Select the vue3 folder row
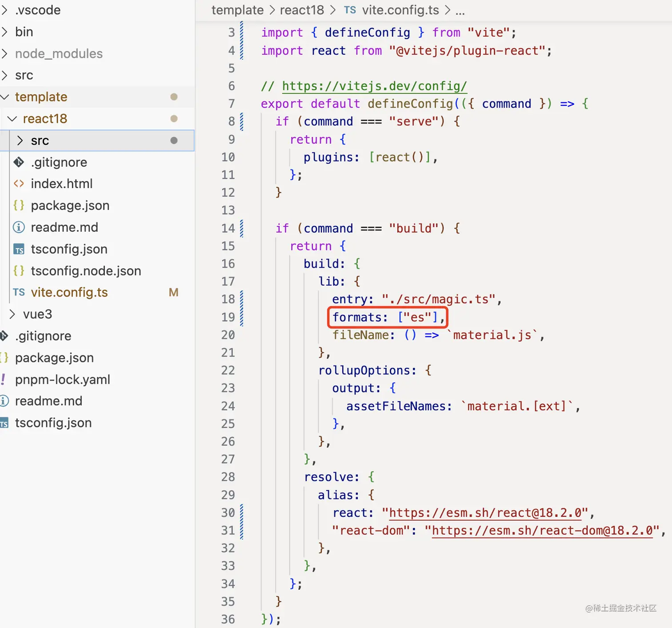This screenshot has height=628, width=672. [x=97, y=314]
